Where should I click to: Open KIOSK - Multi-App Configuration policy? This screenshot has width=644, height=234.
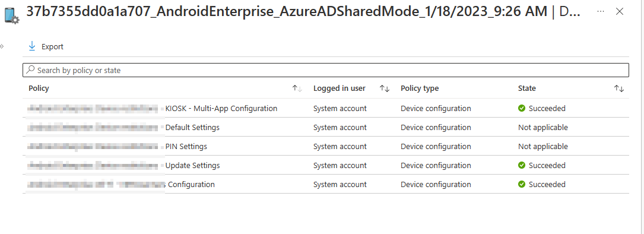click(221, 109)
